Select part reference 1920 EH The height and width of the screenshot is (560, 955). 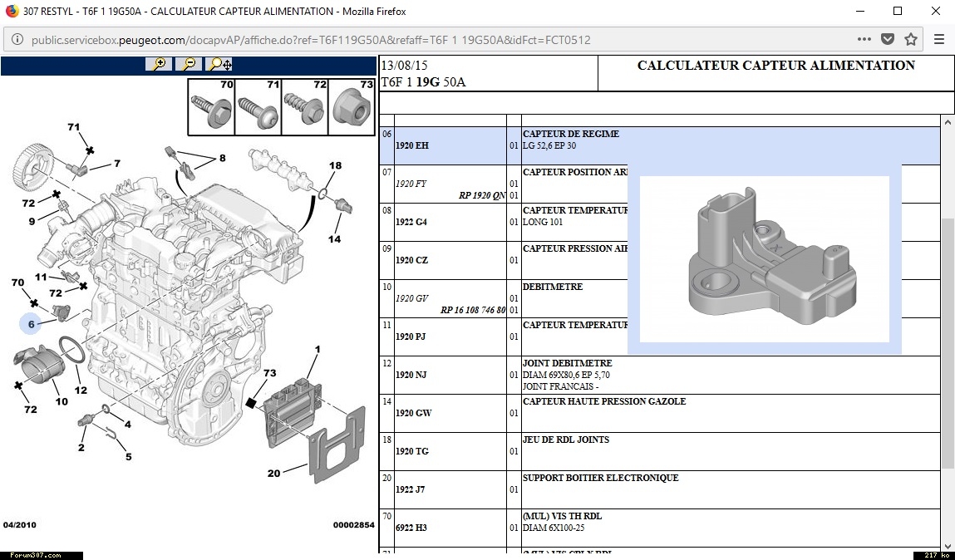(x=412, y=145)
